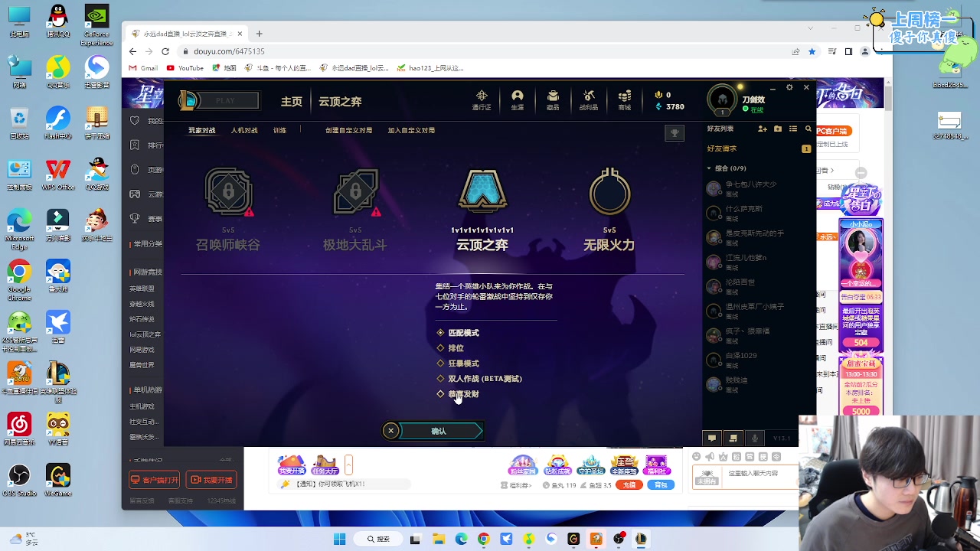Click new folder icon in friends list
Image resolution: width=980 pixels, height=551 pixels.
(x=778, y=129)
